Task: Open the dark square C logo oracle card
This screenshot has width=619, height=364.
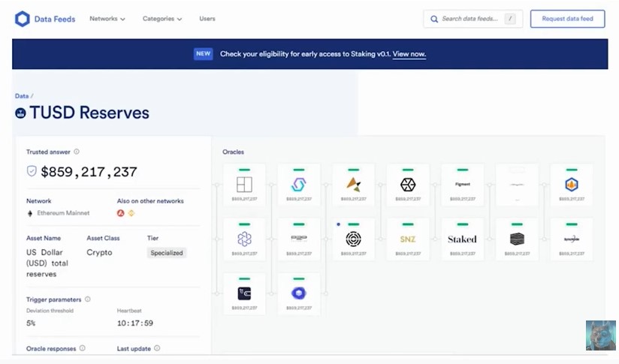Action: pos(244,293)
